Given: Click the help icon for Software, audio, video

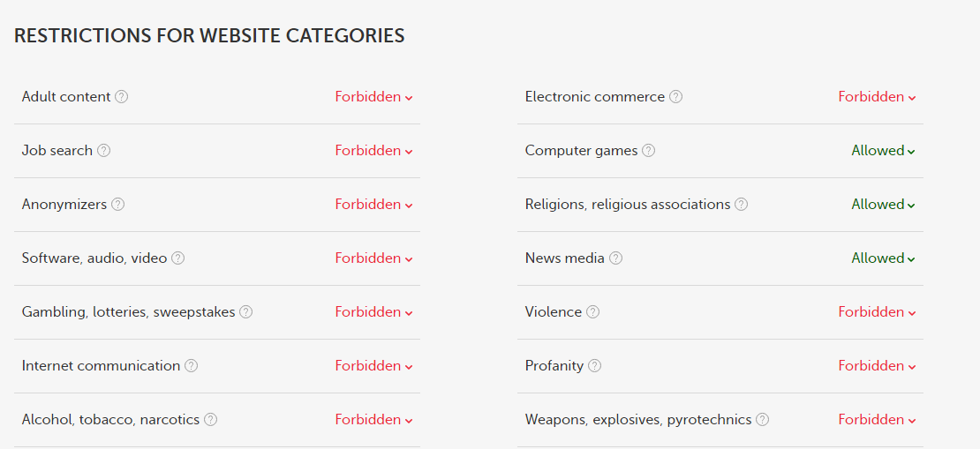Looking at the screenshot, I should coord(177,258).
